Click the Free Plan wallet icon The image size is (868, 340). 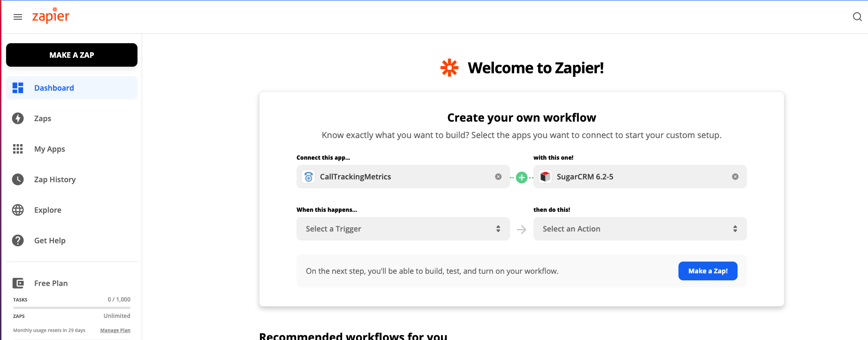(18, 283)
